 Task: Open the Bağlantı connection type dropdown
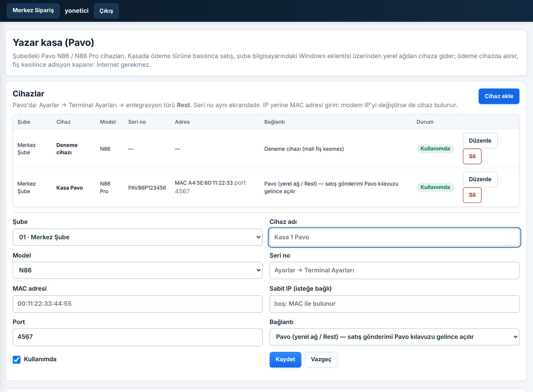pyautogui.click(x=394, y=337)
